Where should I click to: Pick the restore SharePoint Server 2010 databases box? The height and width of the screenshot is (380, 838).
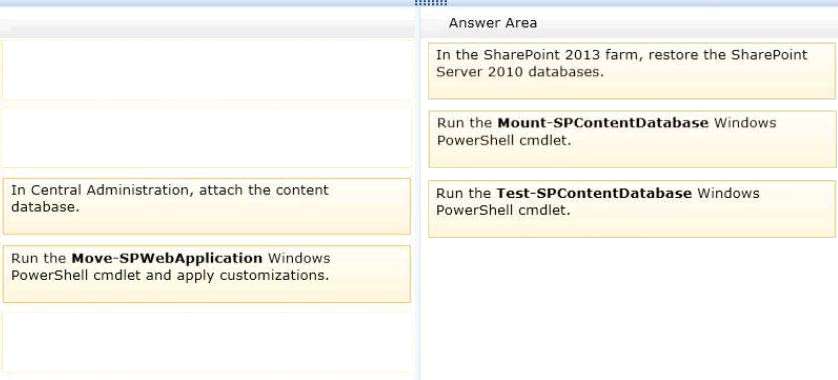pos(631,71)
